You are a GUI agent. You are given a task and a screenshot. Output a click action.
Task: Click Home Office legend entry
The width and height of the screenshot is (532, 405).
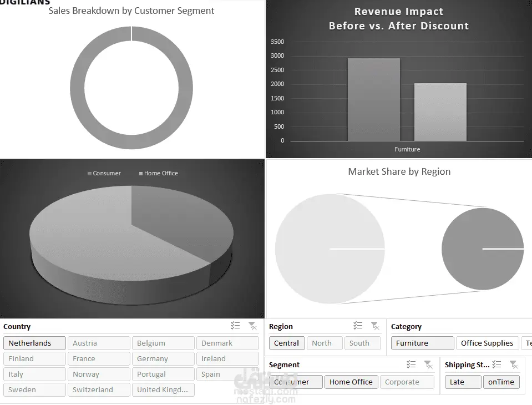pos(159,173)
